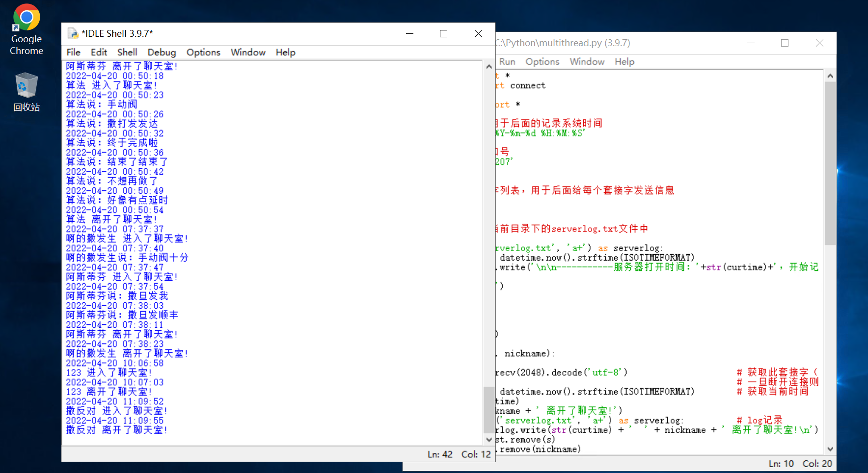The height and width of the screenshot is (473, 868).
Task: Open the Help menu in the editor window
Action: coord(624,61)
